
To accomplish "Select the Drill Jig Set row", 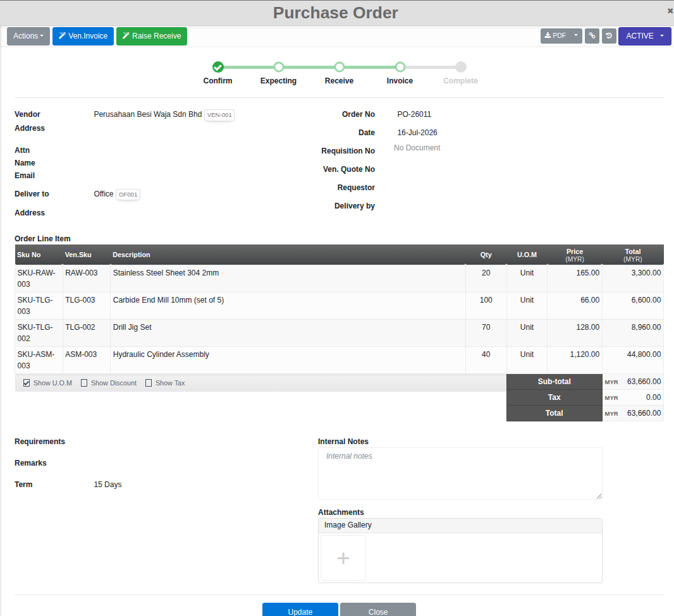I will pos(339,333).
